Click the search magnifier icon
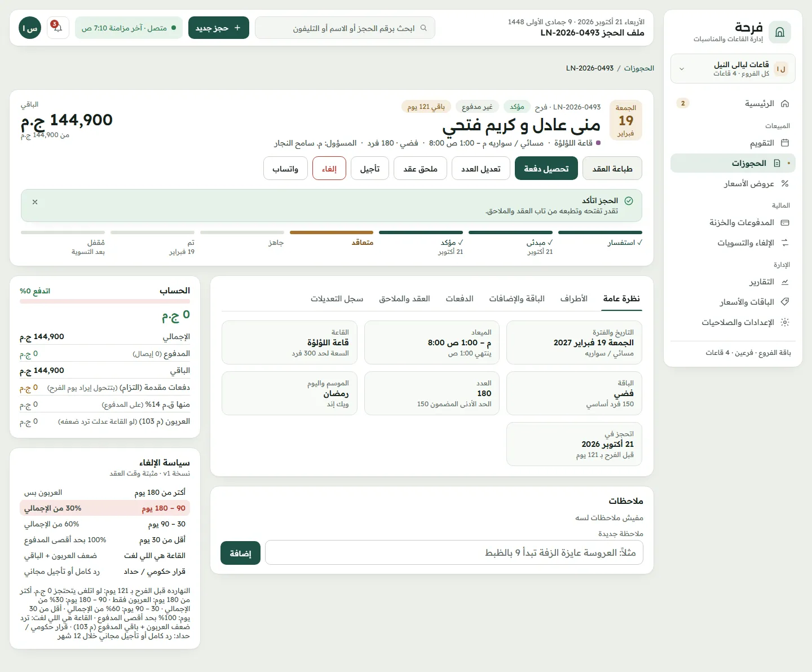Image resolution: width=812 pixels, height=672 pixels. coord(423,28)
